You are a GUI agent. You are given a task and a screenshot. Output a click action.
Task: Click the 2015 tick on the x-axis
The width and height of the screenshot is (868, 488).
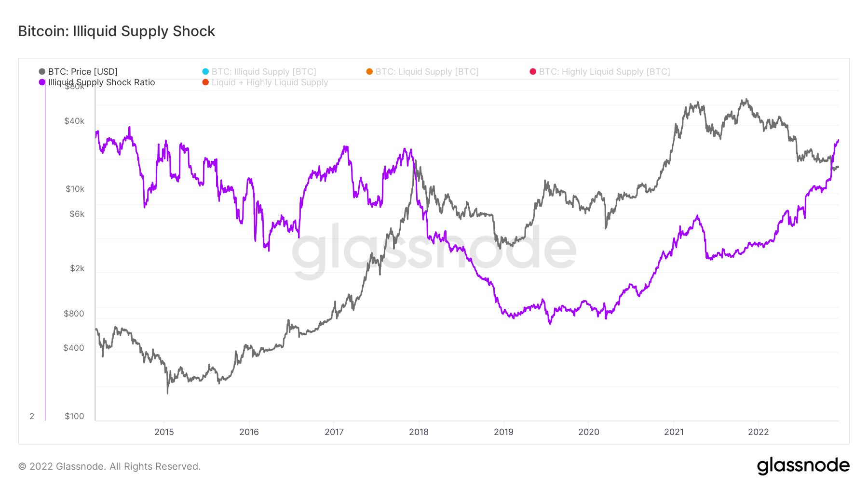[164, 432]
